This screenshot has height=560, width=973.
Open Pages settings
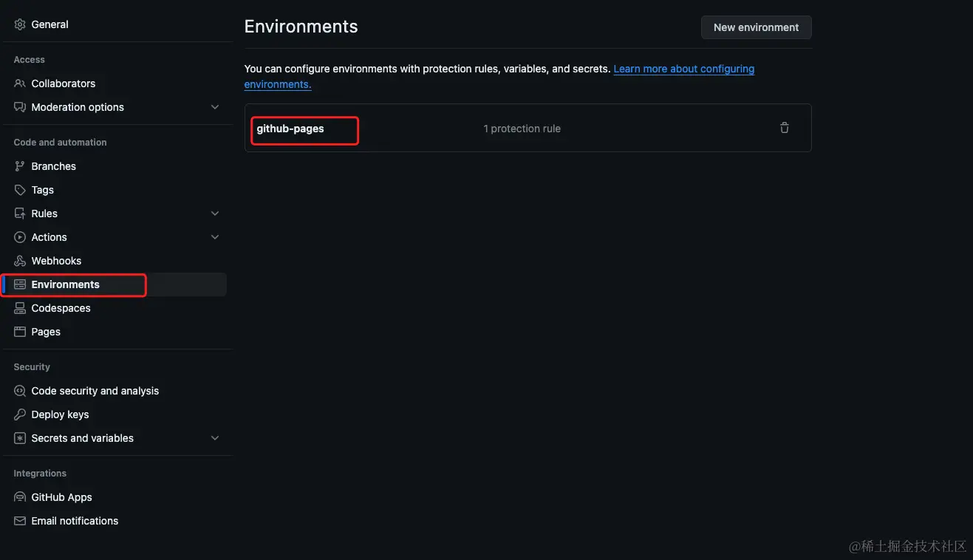click(x=46, y=332)
